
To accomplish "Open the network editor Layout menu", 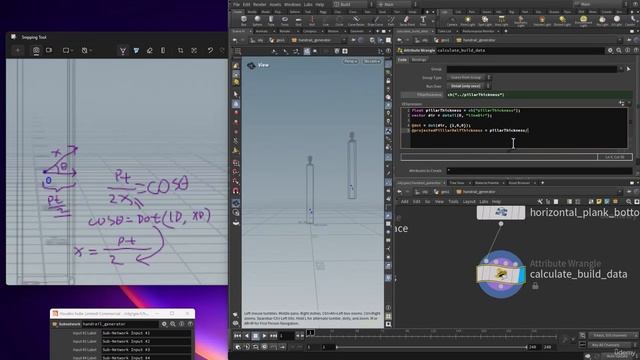I will (x=469, y=202).
